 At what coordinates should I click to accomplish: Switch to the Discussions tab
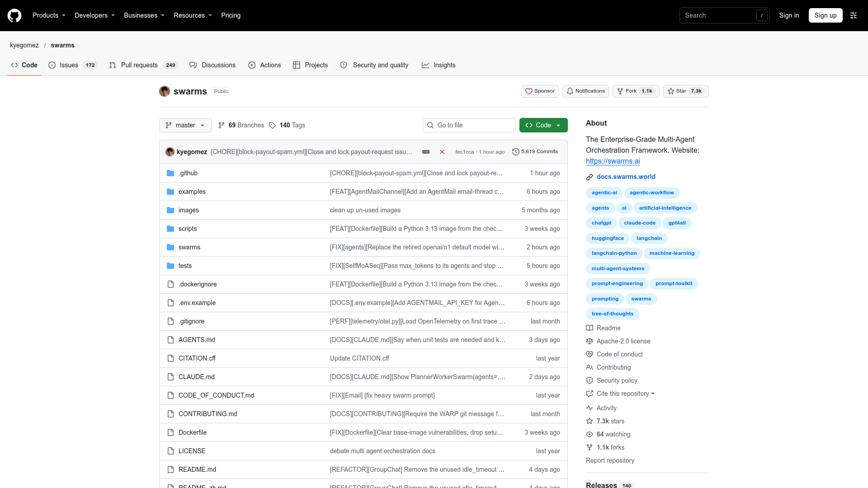coord(212,65)
